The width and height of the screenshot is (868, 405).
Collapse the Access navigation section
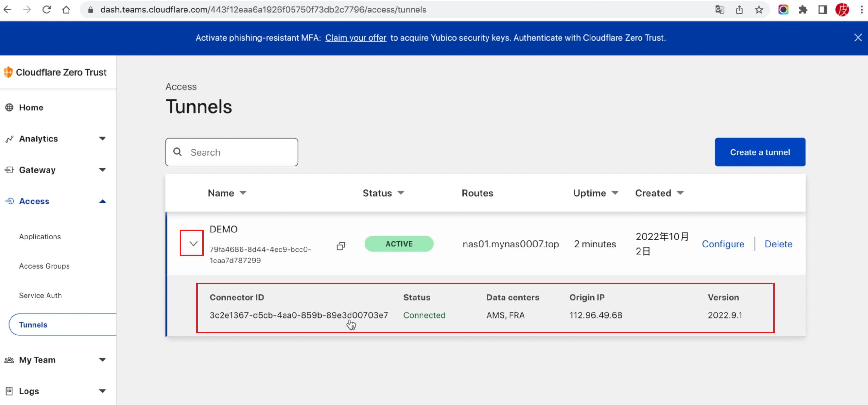point(103,201)
